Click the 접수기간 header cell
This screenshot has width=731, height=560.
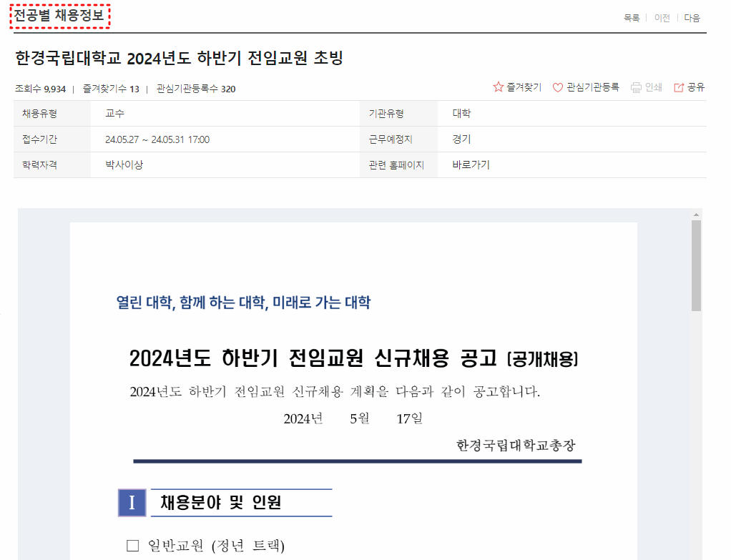click(52, 139)
